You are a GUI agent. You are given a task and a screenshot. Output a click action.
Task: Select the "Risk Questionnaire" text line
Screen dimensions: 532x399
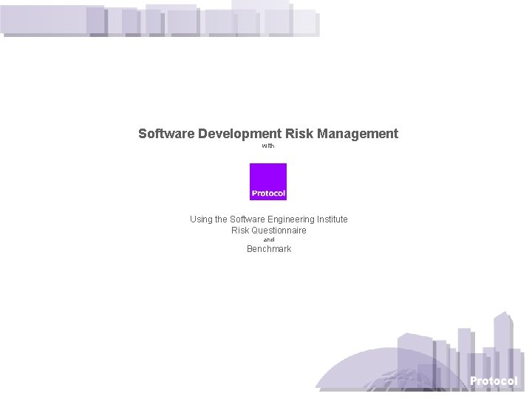click(x=269, y=231)
